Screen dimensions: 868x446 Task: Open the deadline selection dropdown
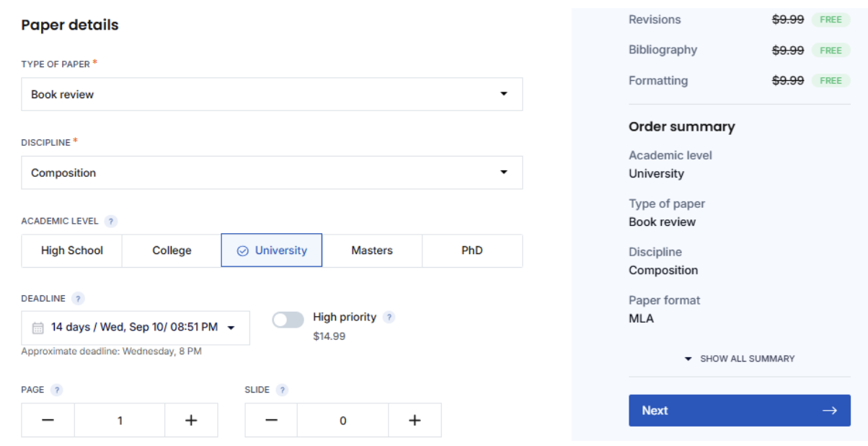coord(231,328)
